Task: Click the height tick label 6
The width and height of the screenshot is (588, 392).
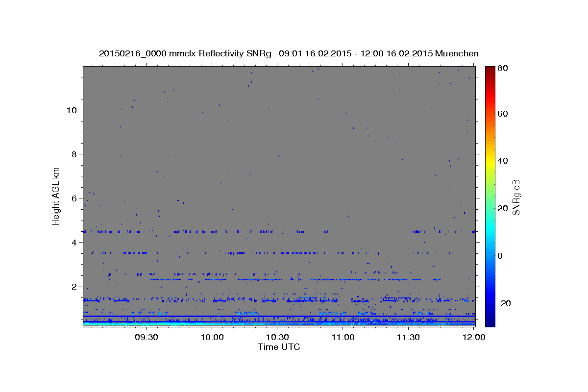Action: coord(75,198)
